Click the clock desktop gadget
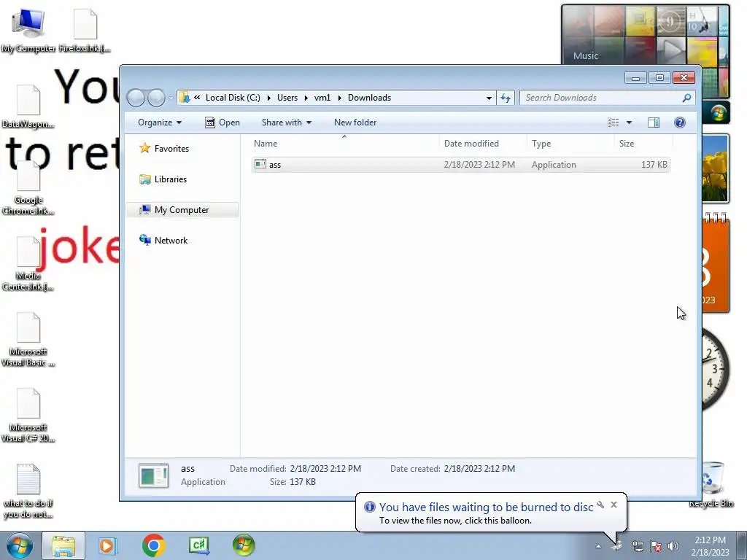Image resolution: width=747 pixels, height=560 pixels. pyautogui.click(x=715, y=369)
